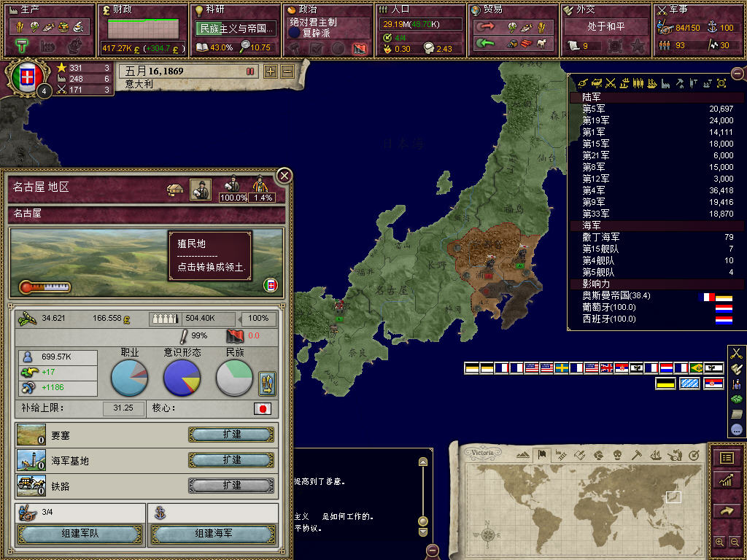The height and width of the screenshot is (560, 747).
Task: Collapse the outliner with its minus button
Action: [x=738, y=74]
